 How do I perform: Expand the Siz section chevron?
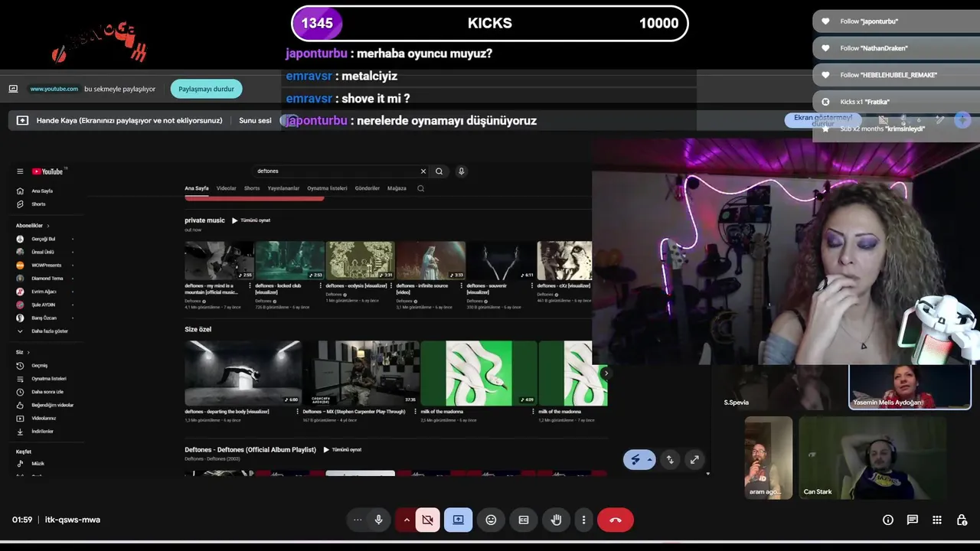pyautogui.click(x=28, y=352)
